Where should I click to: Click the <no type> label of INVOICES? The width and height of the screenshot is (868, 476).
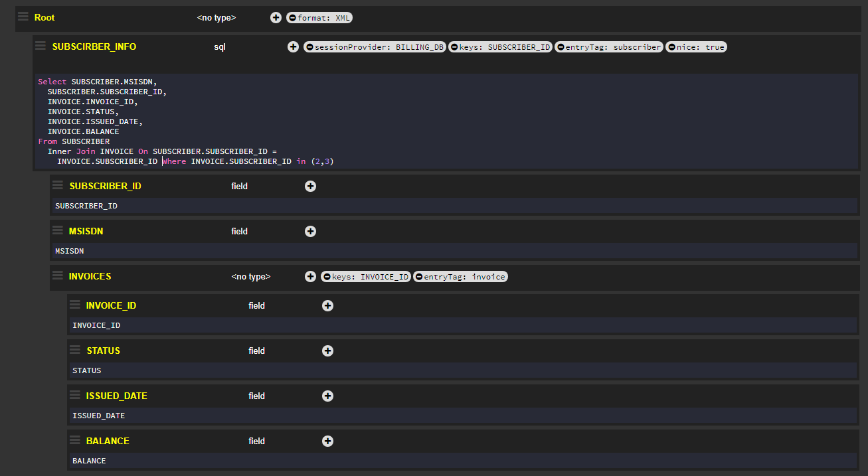(250, 277)
